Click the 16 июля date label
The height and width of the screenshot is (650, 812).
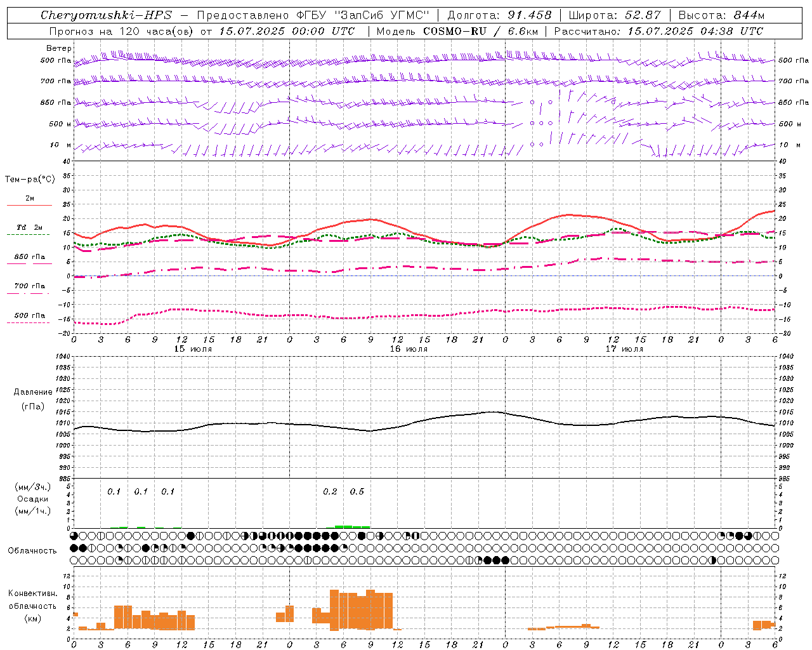[x=409, y=348]
